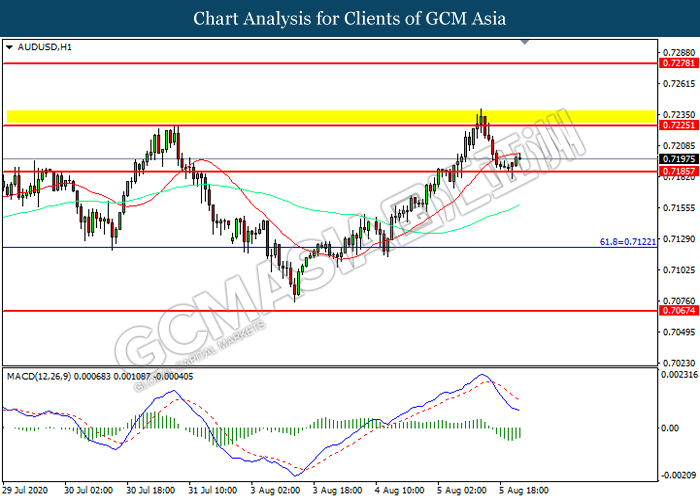Click the MACD scale value 0.002316
Screen dimensions: 700x500
pos(679,375)
